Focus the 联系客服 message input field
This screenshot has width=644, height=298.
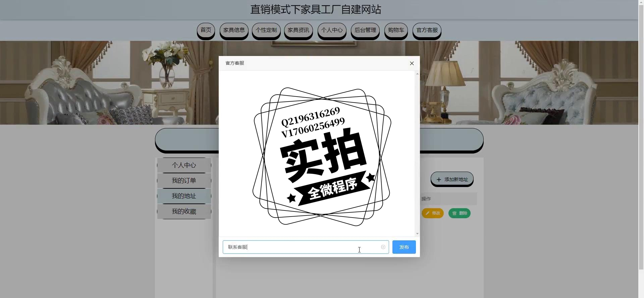point(306,247)
